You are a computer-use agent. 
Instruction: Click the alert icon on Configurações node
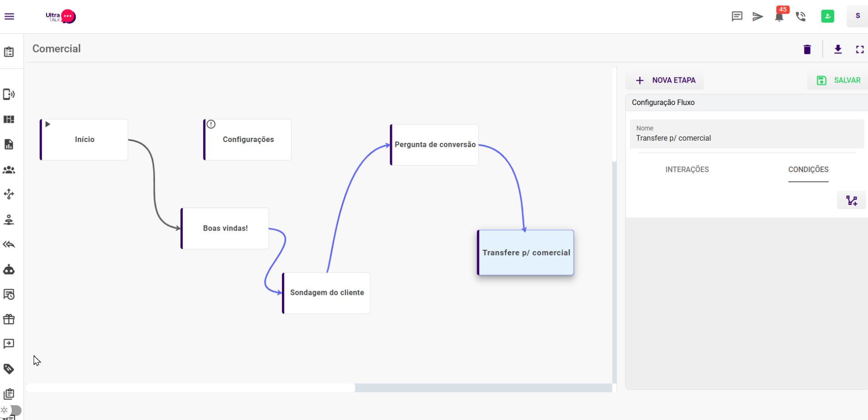(x=211, y=124)
